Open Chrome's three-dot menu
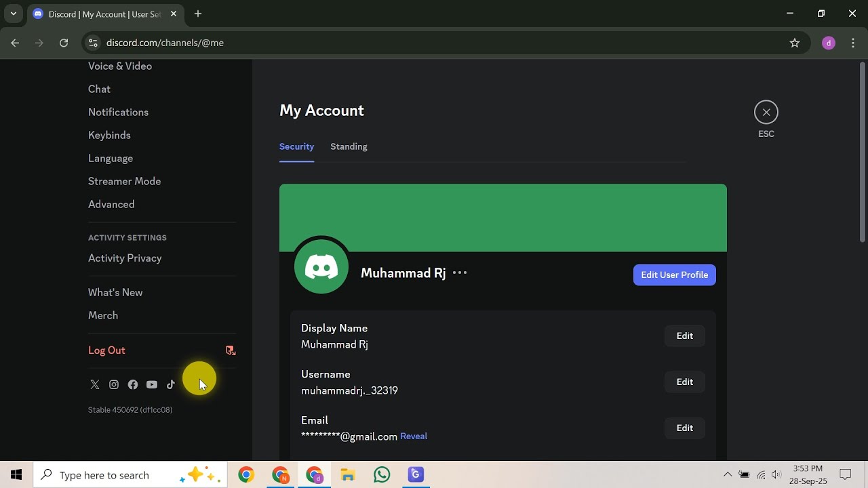 pyautogui.click(x=853, y=43)
